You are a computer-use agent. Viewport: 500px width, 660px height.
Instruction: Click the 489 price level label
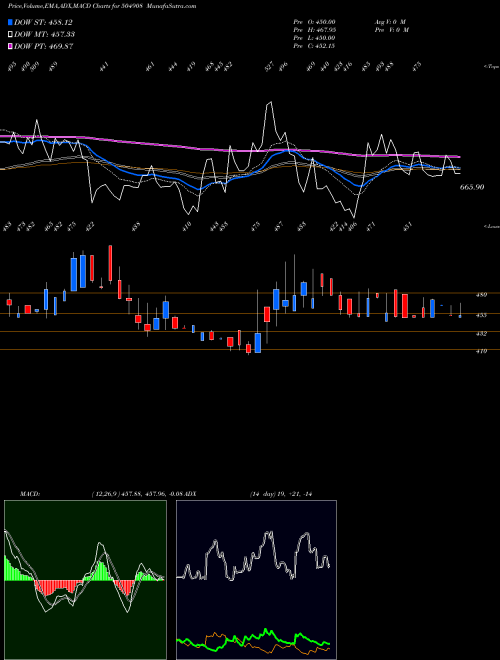[x=481, y=295]
